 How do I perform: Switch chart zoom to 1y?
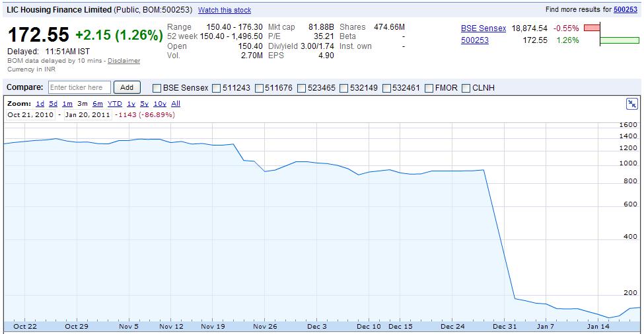click(131, 104)
